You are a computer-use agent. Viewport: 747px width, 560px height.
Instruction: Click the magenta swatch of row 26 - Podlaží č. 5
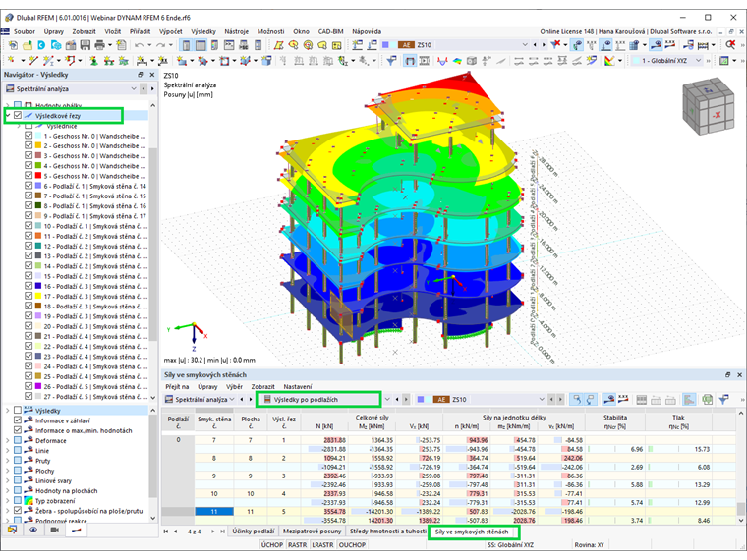click(38, 386)
